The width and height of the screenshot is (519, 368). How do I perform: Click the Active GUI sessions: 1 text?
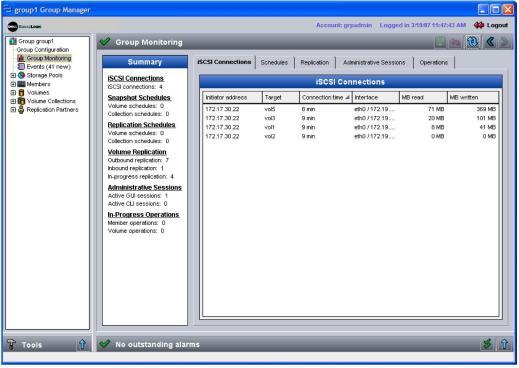(138, 196)
